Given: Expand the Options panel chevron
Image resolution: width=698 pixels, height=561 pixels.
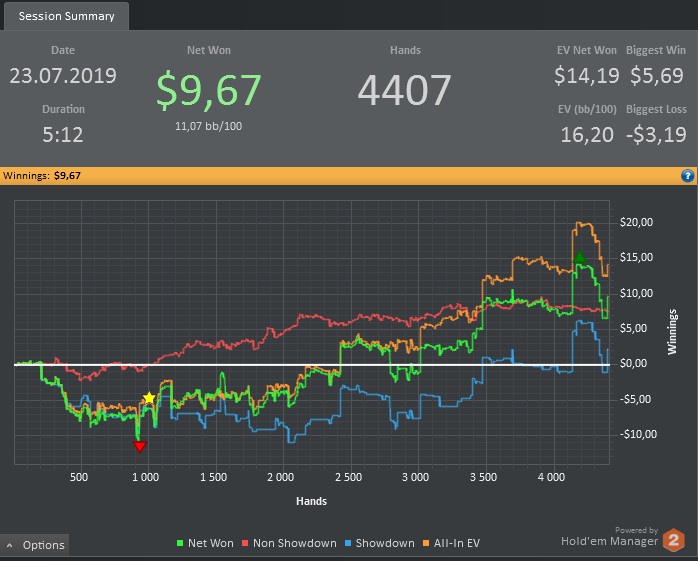Looking at the screenshot, I should click(x=9, y=545).
